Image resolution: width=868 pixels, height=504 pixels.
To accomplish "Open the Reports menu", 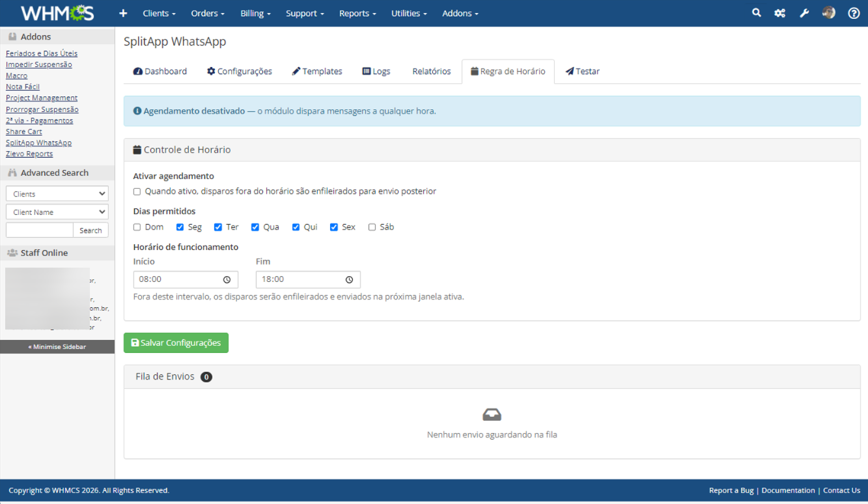I will pos(357,13).
